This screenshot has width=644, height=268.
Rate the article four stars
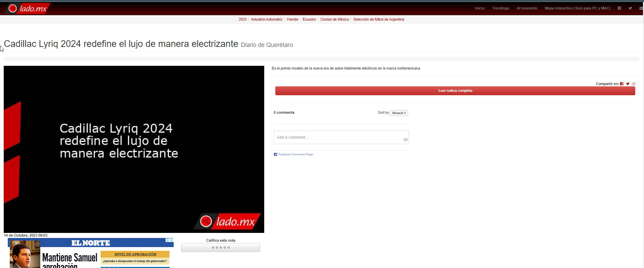(x=225, y=247)
